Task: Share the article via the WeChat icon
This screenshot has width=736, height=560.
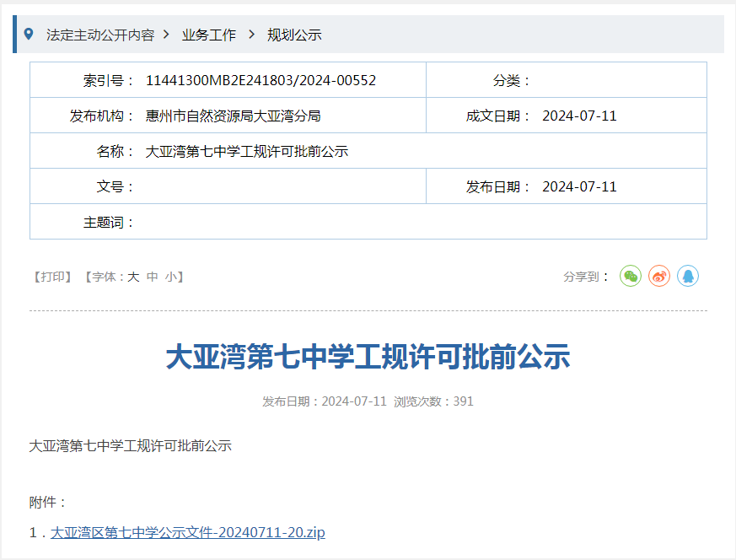Action: (630, 276)
